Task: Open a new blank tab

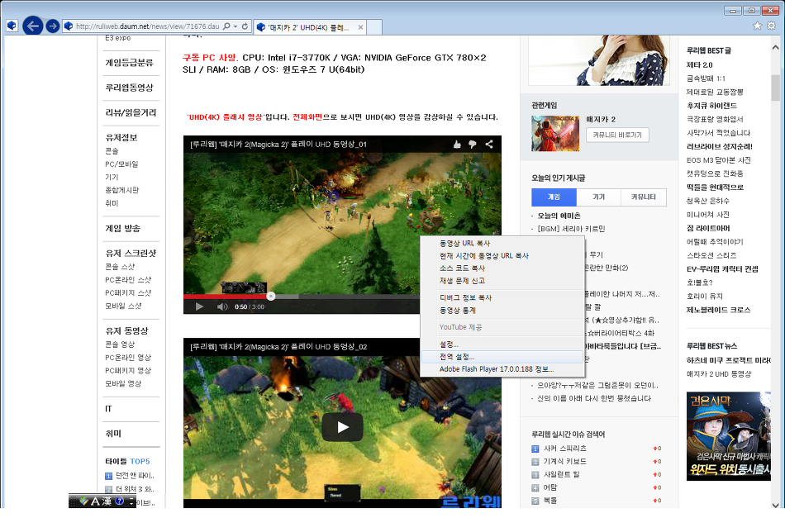Action: tap(374, 27)
